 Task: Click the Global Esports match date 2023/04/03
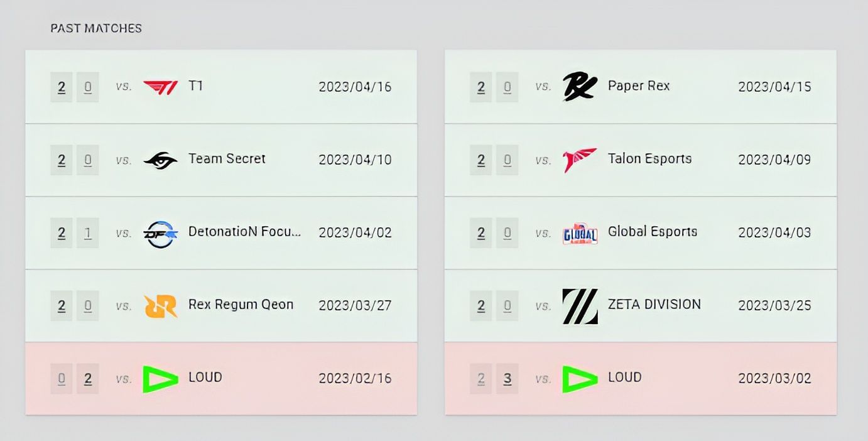pos(776,232)
